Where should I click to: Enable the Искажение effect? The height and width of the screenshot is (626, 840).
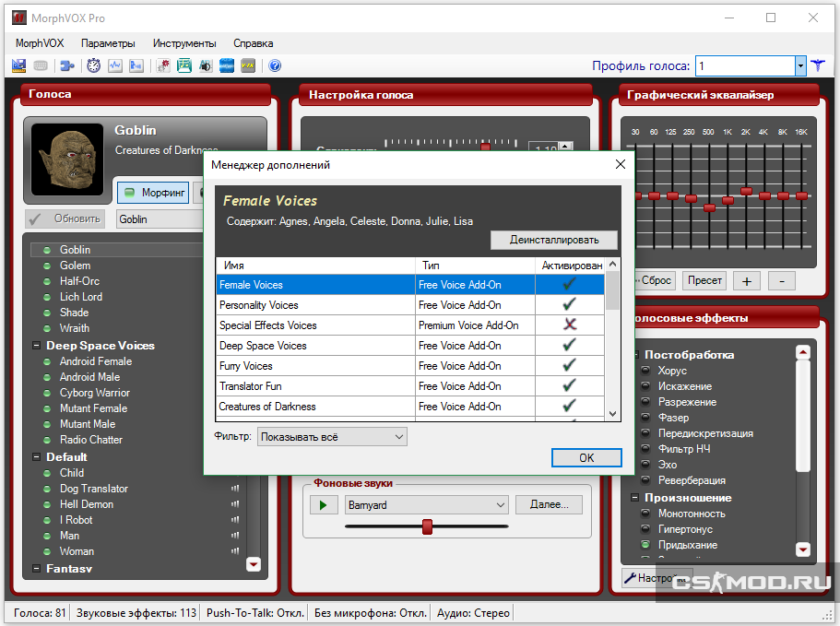[x=646, y=386]
